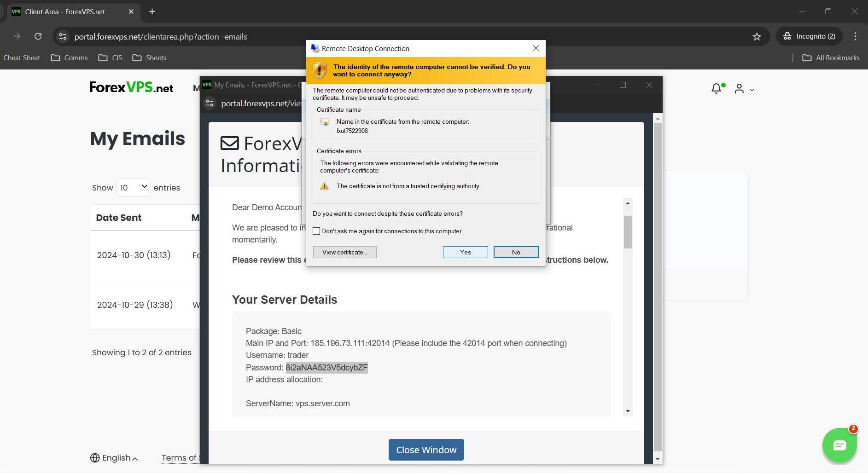The height and width of the screenshot is (473, 868).
Task: Click the certificate icon in dialog
Action: click(325, 122)
